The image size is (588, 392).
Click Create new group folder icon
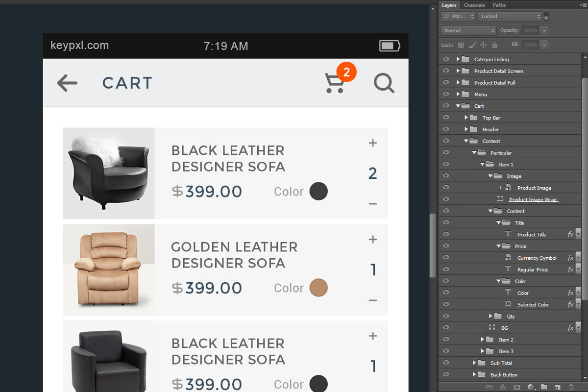(x=544, y=387)
